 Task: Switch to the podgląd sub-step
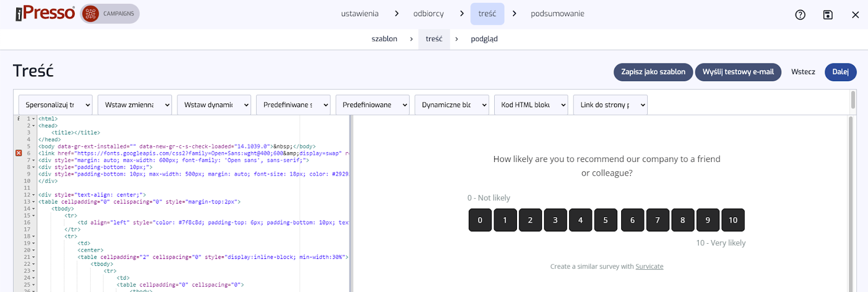[x=484, y=39]
